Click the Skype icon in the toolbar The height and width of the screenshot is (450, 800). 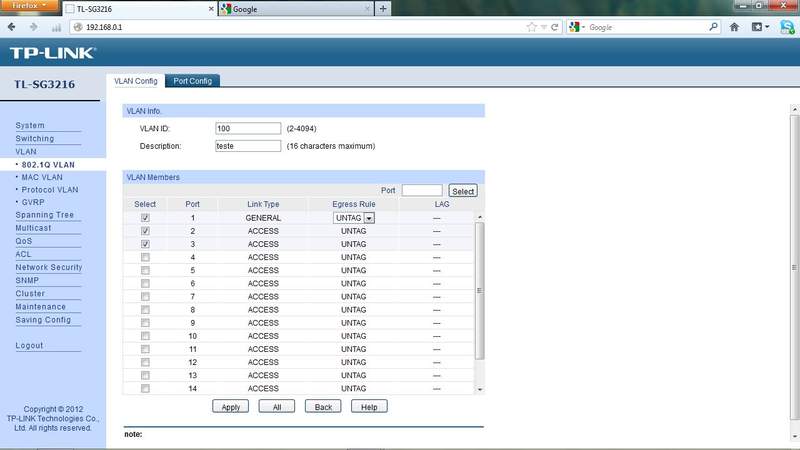click(785, 27)
